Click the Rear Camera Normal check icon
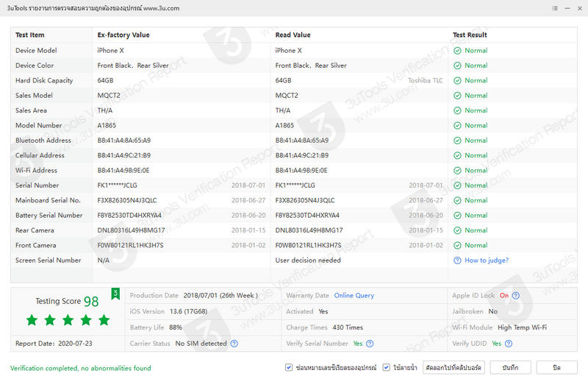588x387 pixels. coord(457,230)
